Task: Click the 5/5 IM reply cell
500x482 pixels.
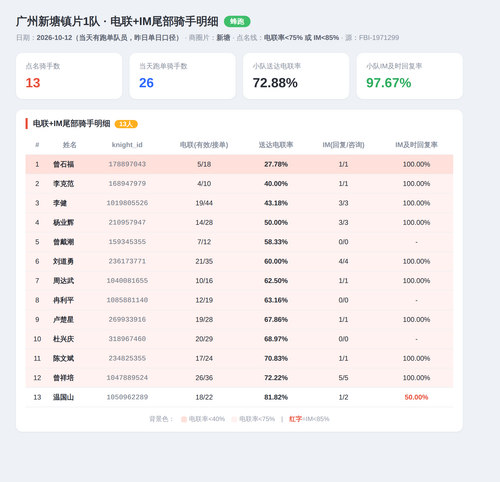Action: click(343, 378)
